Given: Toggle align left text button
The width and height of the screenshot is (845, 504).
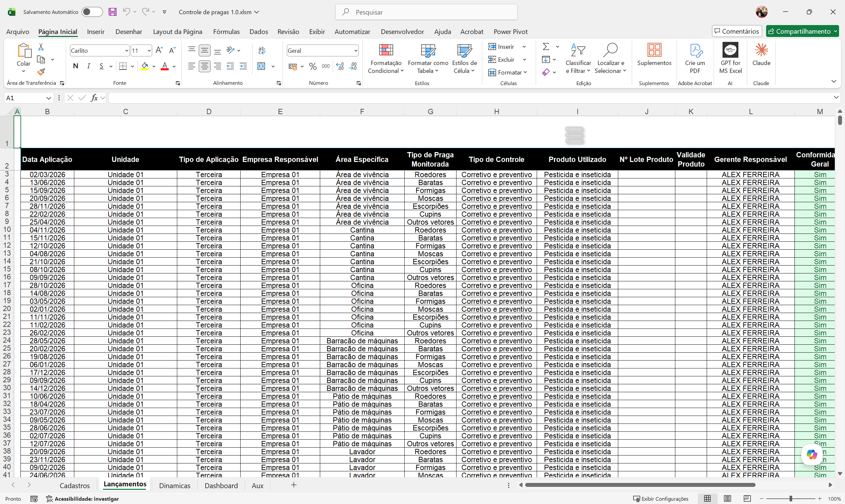Looking at the screenshot, I should point(192,66).
